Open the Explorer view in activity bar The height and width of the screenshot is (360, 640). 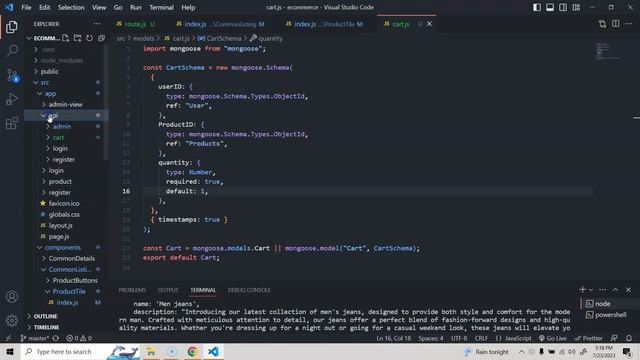point(12,27)
